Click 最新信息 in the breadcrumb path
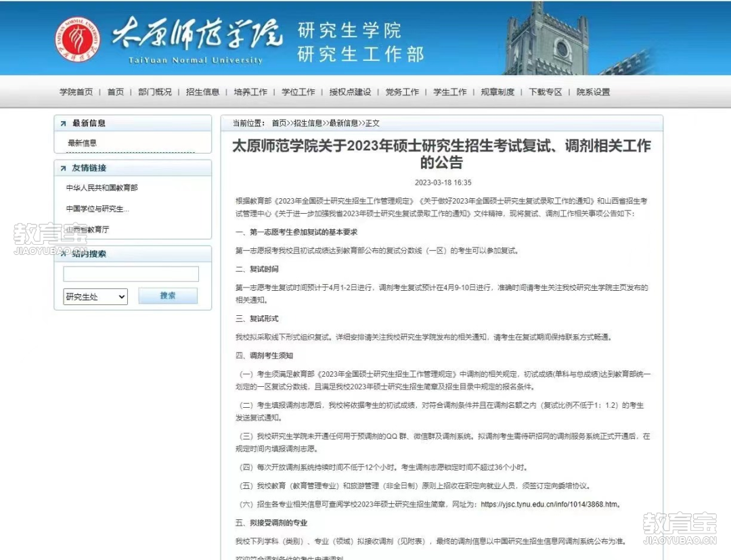The width and height of the screenshot is (731, 560). 344,123
